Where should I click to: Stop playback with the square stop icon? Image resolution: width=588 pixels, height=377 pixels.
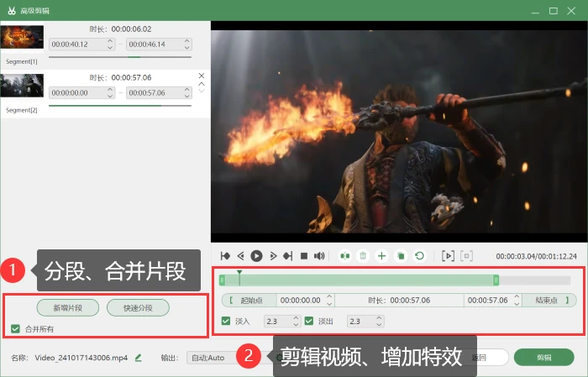point(304,256)
